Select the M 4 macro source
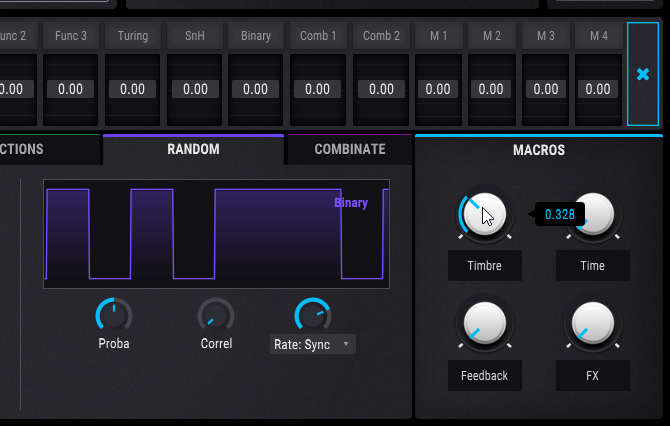This screenshot has width=670, height=426. [x=599, y=35]
